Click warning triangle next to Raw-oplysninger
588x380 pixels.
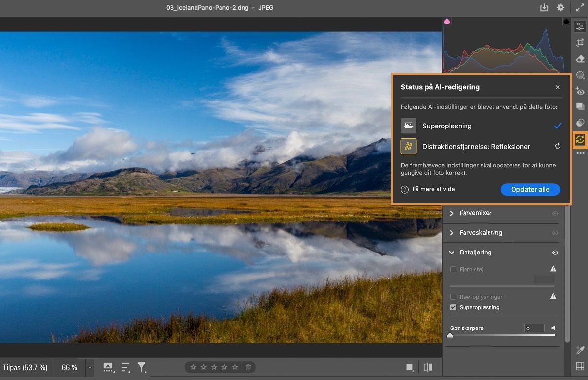[x=553, y=296]
